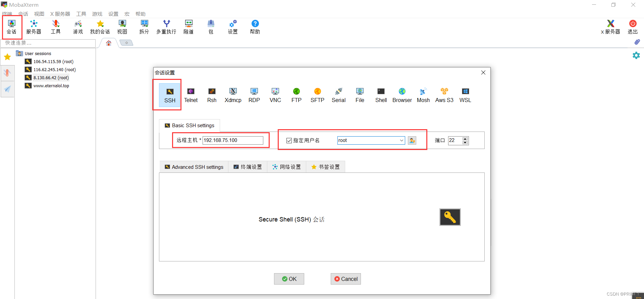Click the 远程主机 input field
Image resolution: width=644 pixels, height=299 pixels.
tap(233, 140)
